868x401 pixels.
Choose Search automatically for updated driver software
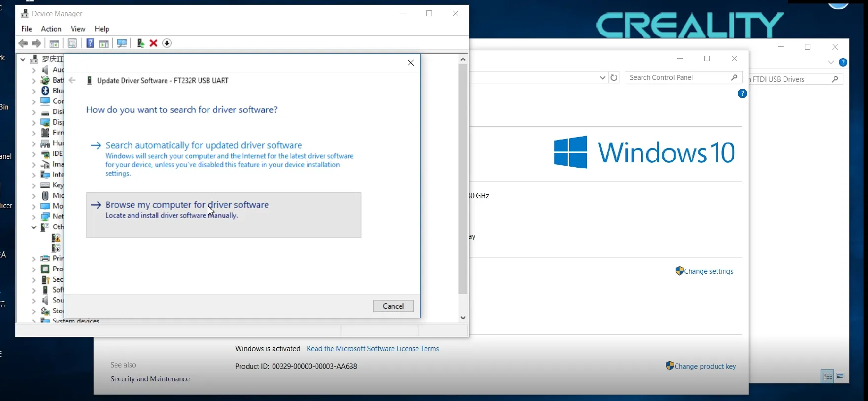203,146
